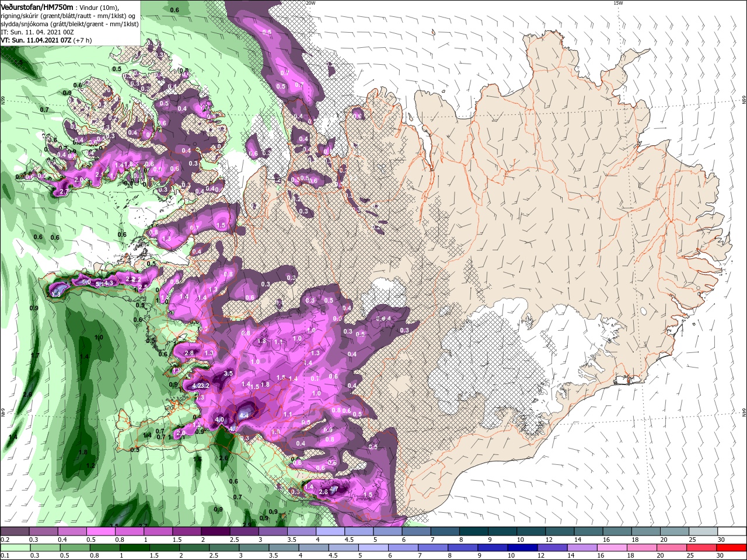Click the 'rigning/skúrir' legend description line
Screen dimensions: 747x560
(x=69, y=15)
